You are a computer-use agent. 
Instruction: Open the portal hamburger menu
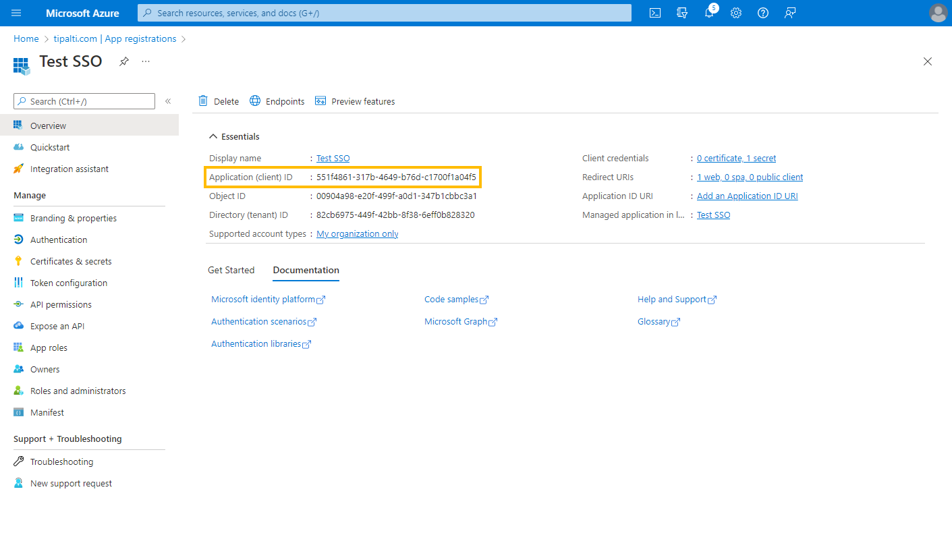16,12
